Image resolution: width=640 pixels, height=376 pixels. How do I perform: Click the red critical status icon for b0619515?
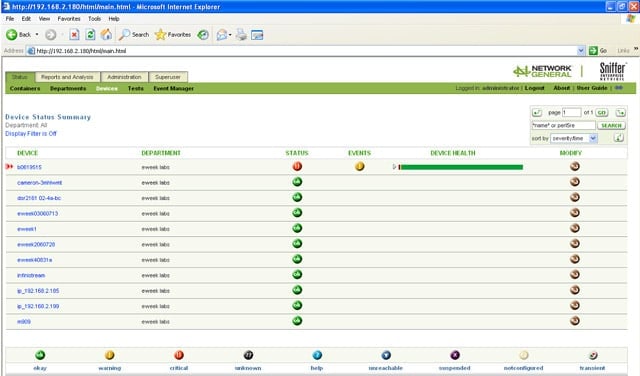297,166
